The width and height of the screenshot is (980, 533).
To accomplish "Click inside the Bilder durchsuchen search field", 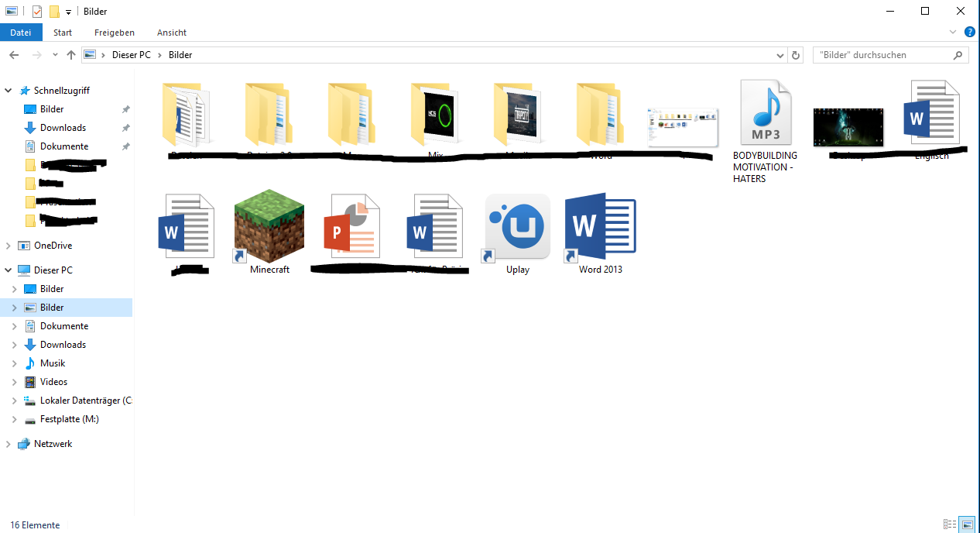I will click(x=882, y=54).
